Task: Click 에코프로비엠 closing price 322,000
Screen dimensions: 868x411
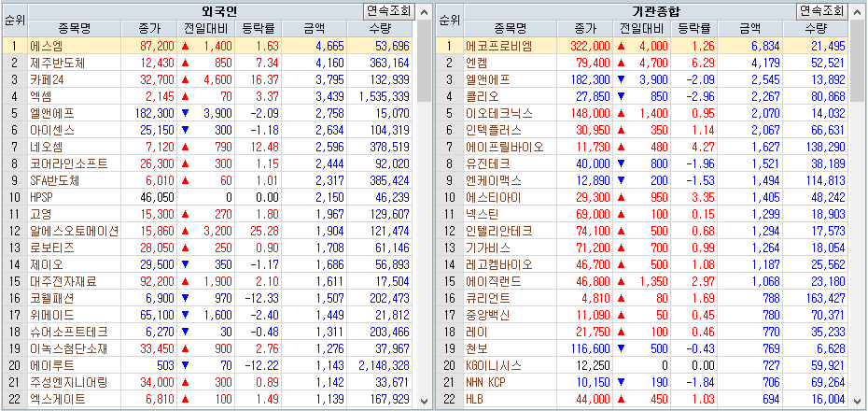Action: 589,46
